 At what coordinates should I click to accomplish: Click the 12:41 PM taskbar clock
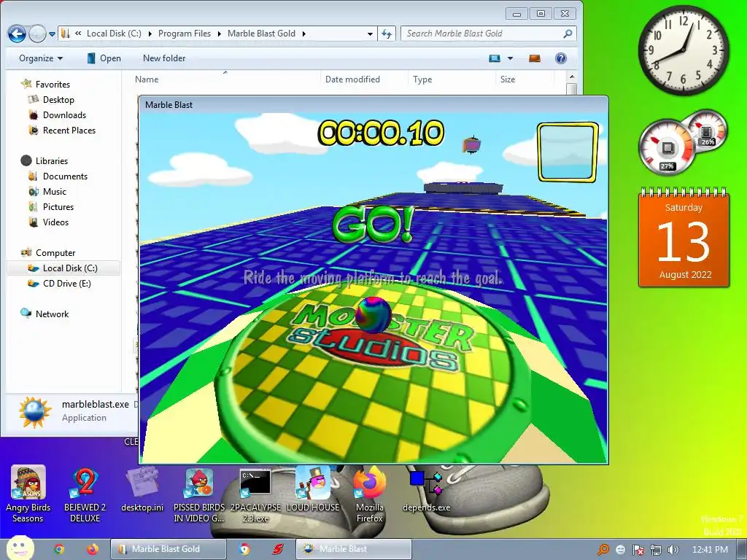(710, 550)
